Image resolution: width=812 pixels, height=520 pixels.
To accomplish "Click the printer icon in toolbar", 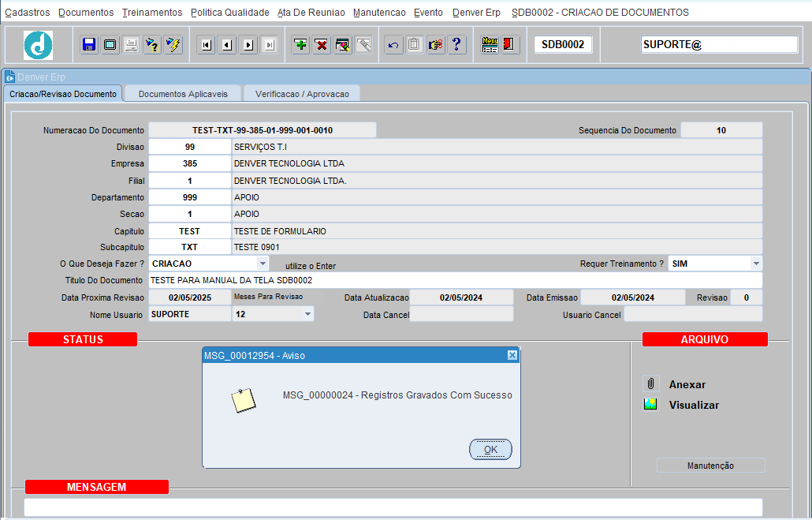I will (131, 45).
